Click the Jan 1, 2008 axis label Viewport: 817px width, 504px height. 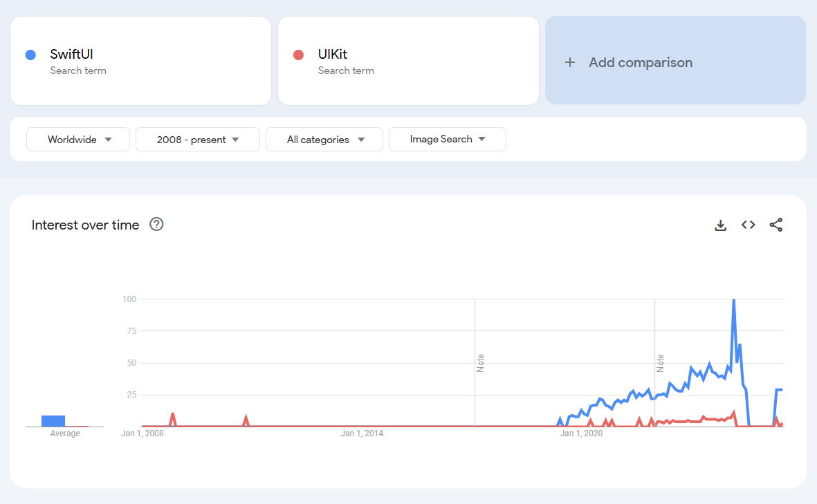143,433
